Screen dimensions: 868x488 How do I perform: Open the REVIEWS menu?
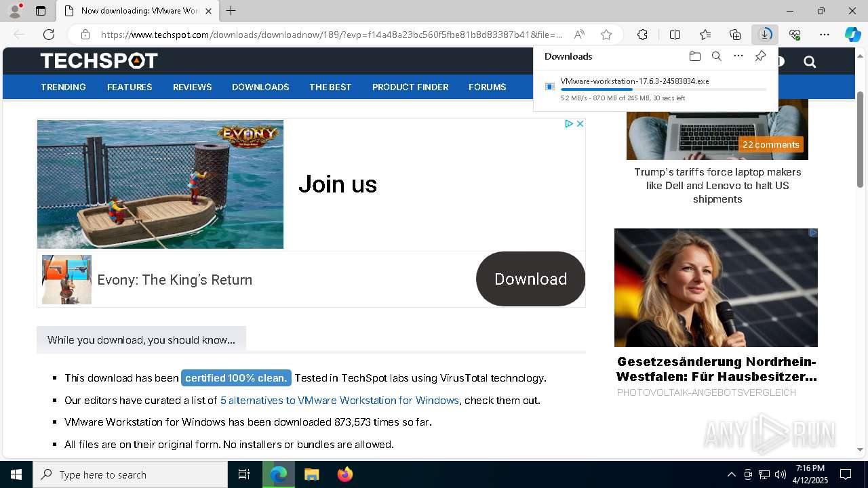[x=193, y=87]
